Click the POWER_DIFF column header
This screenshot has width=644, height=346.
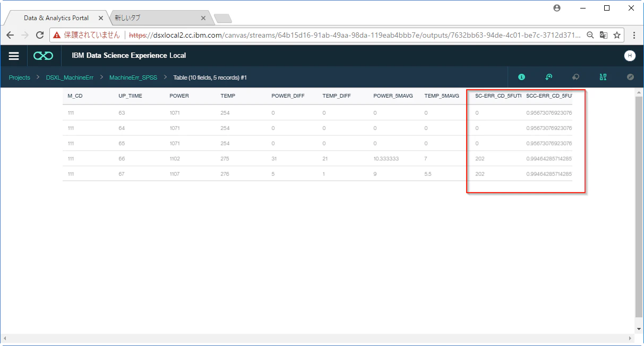pyautogui.click(x=288, y=96)
